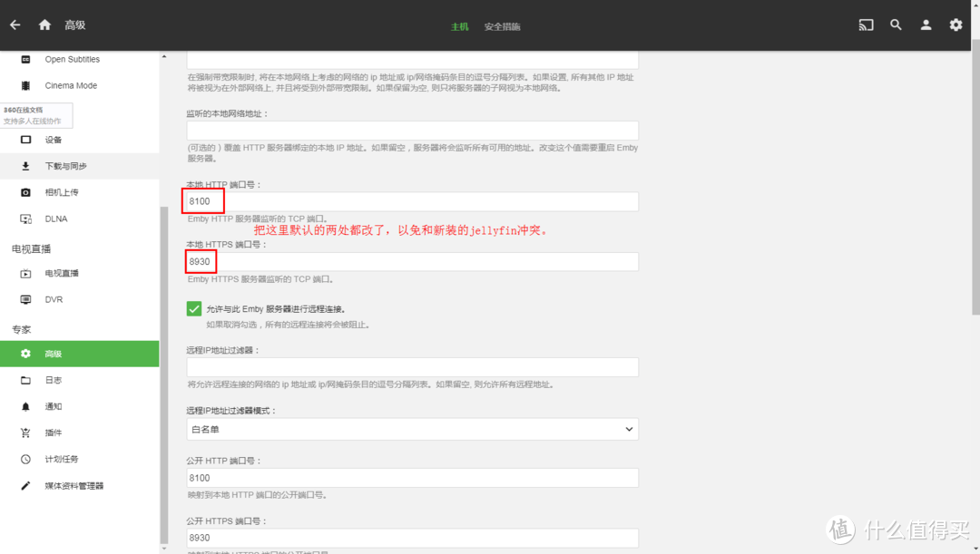980x554 pixels.
Task: Click the 远程IP地址过滤器 input field
Action: (413, 367)
